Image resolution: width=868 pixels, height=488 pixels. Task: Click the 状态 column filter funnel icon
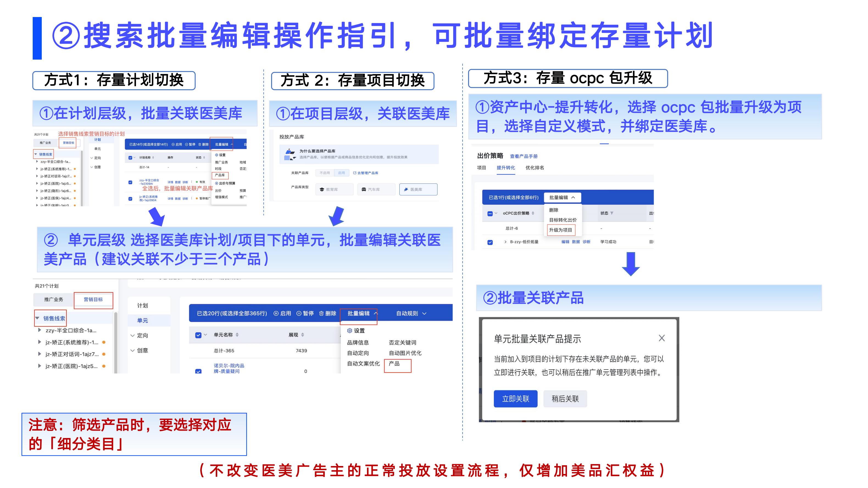tap(611, 213)
